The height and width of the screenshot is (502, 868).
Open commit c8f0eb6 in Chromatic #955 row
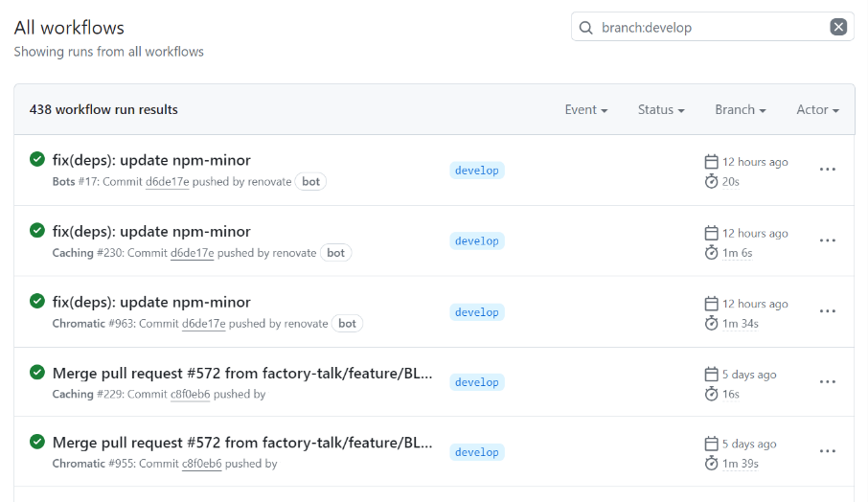point(201,464)
